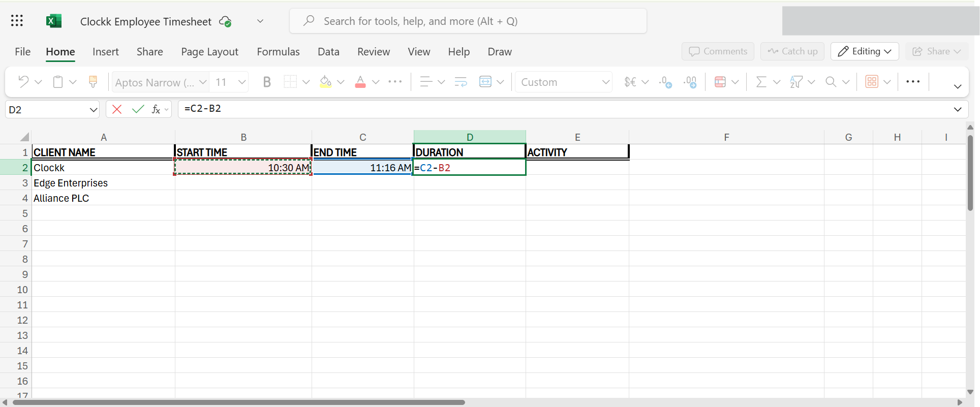Open the app launcher waffle icon
This screenshot has height=407, width=980.
coord(17,21)
